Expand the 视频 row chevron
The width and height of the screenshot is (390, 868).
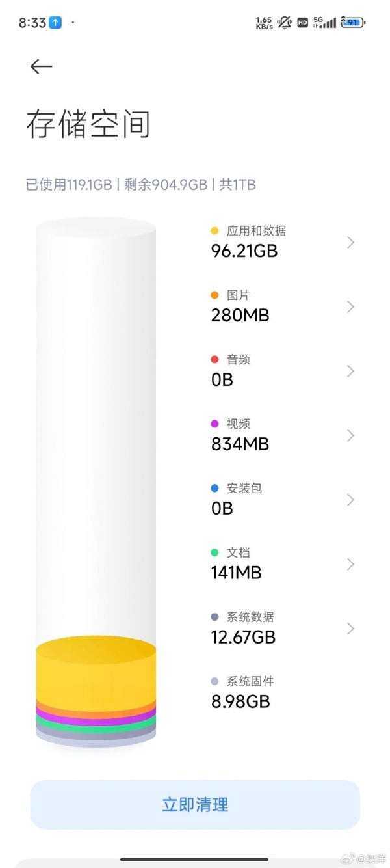351,435
